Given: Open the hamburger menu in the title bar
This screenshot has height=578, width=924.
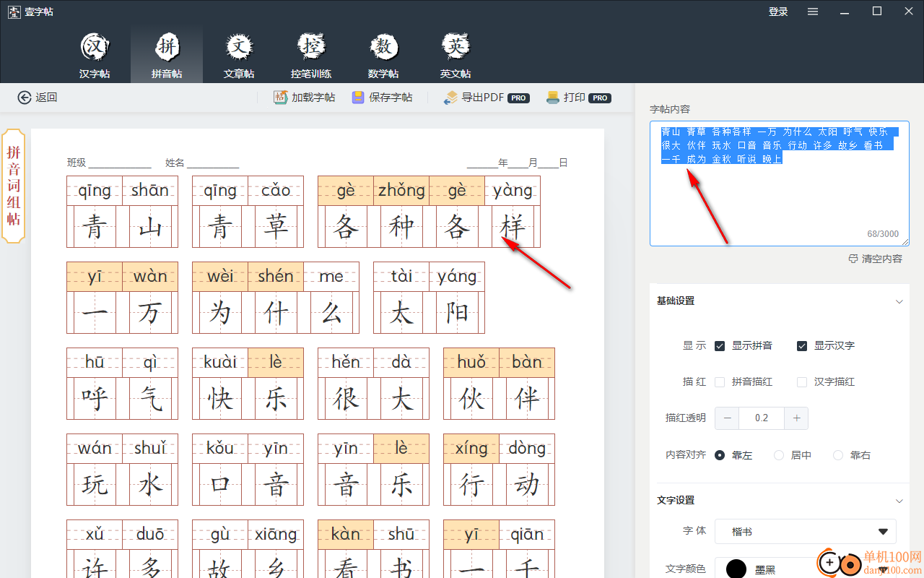Looking at the screenshot, I should tap(813, 12).
